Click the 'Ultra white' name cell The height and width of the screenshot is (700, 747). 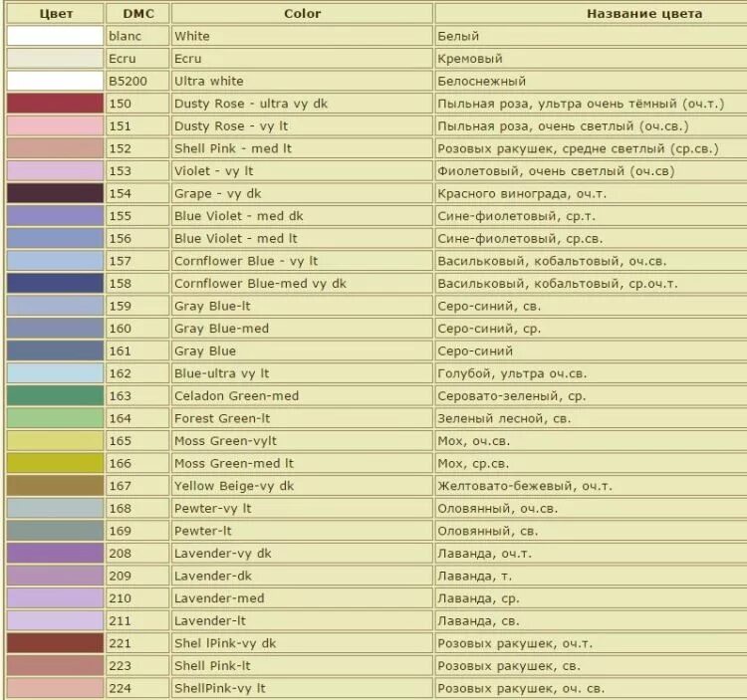point(302,81)
